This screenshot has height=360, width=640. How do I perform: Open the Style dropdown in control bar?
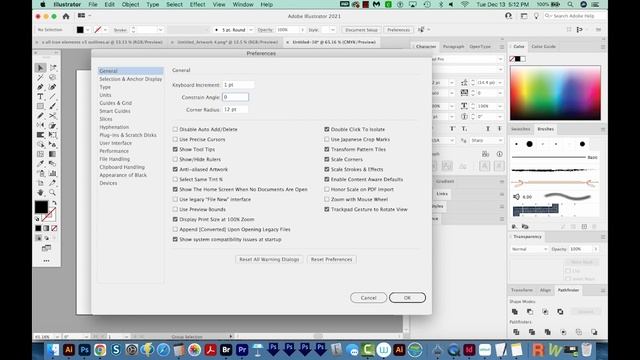(333, 30)
